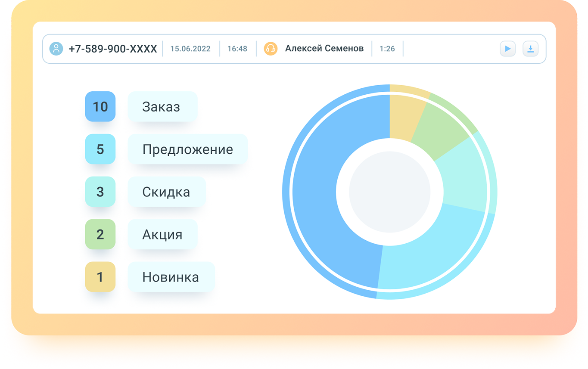Click the blue count badge 10
This screenshot has width=588, height=369.
click(x=100, y=106)
